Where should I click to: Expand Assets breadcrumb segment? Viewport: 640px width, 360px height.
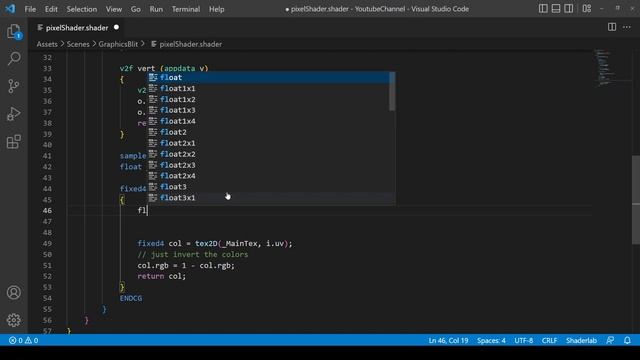coord(47,44)
